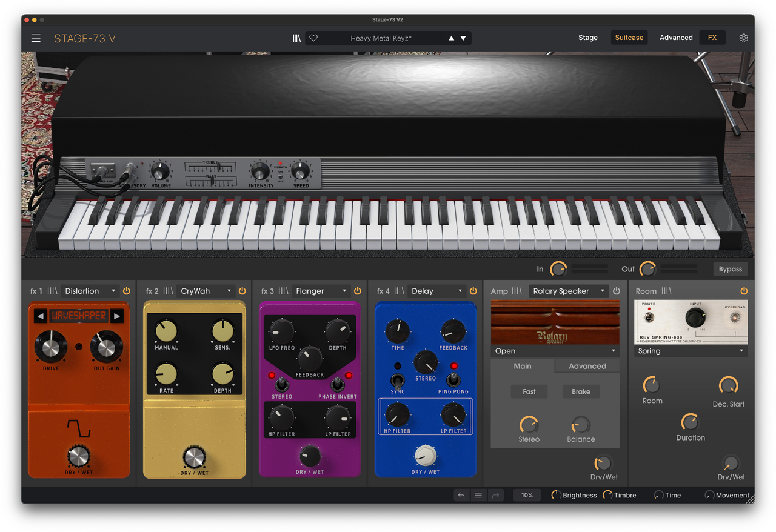Click the In level knob
The image size is (776, 532).
[558, 269]
